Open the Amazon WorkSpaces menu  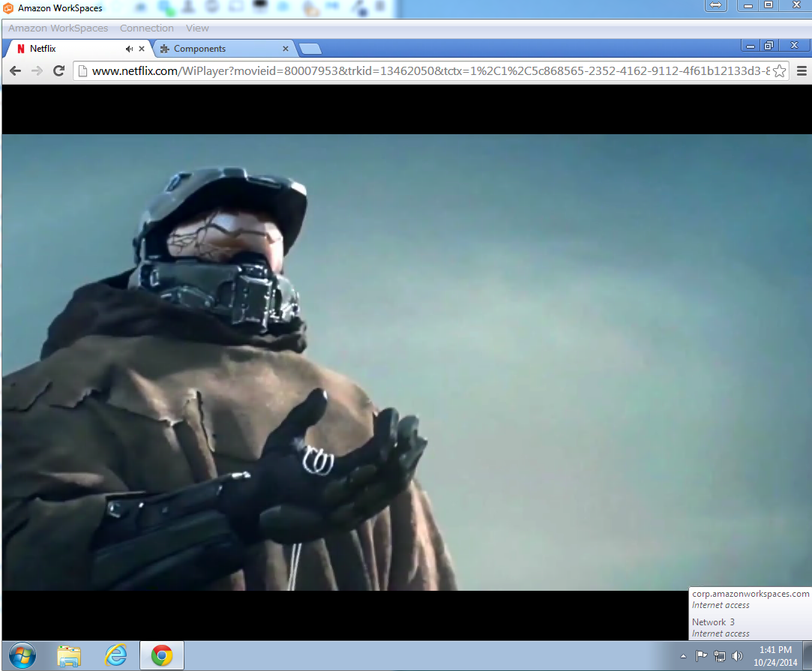click(x=58, y=28)
